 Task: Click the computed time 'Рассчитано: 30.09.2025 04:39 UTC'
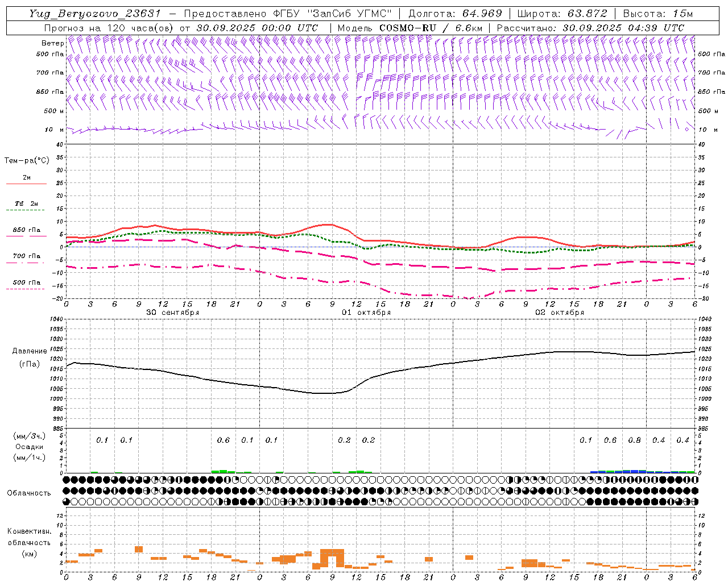590,28
